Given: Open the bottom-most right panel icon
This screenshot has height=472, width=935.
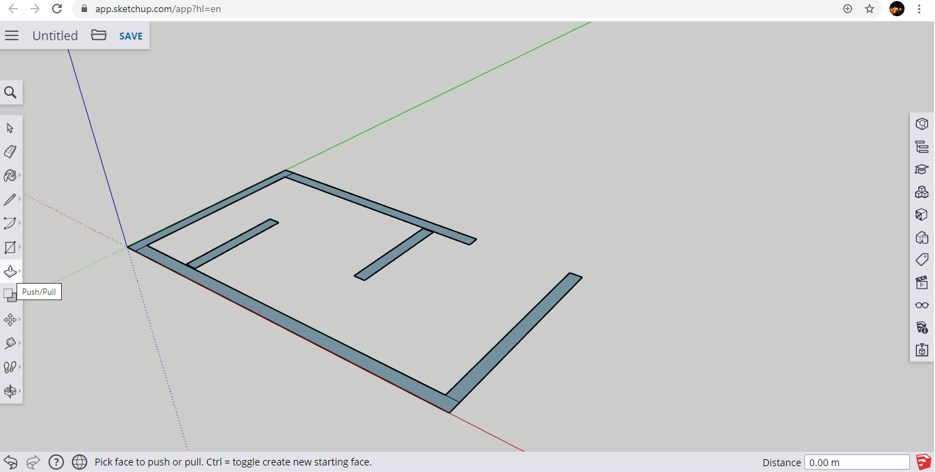Looking at the screenshot, I should point(922,350).
